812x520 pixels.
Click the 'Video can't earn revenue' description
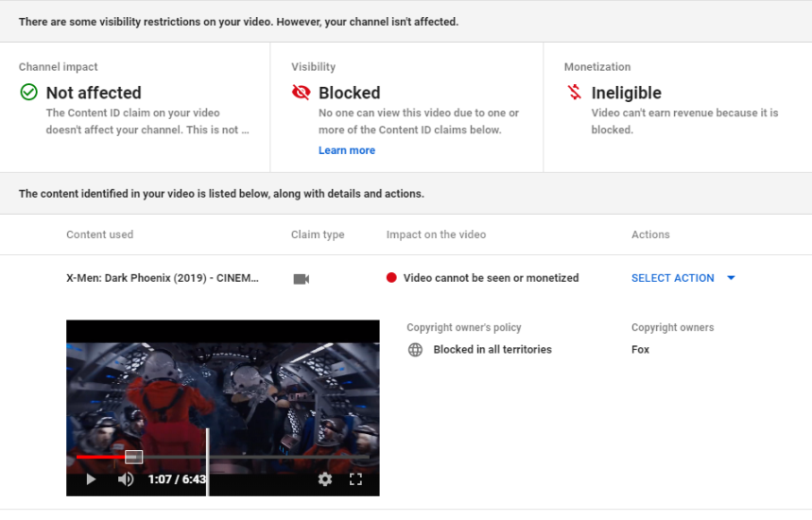(684, 121)
